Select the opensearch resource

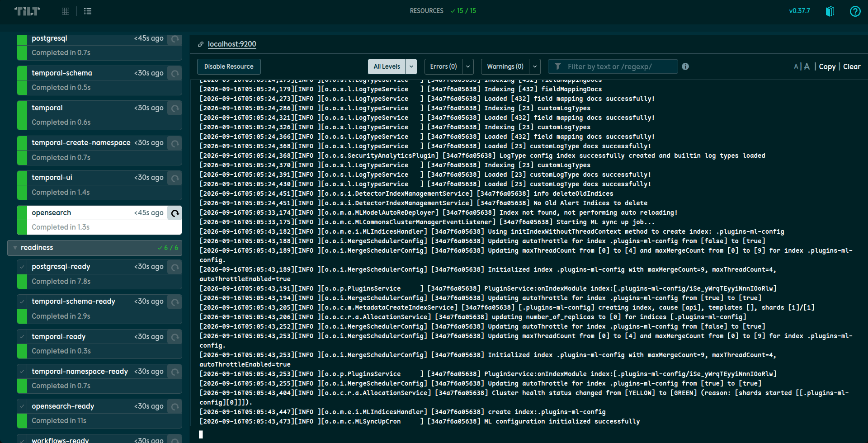coord(99,220)
